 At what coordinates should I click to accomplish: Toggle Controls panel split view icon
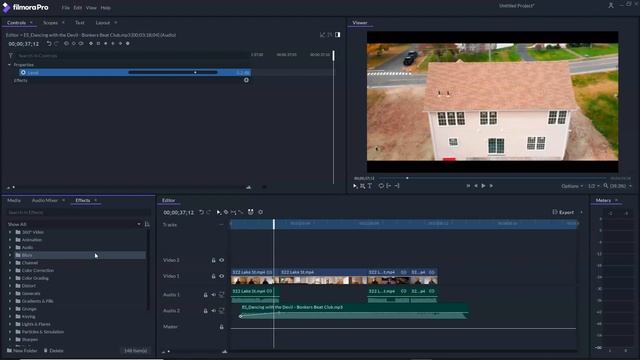click(338, 35)
